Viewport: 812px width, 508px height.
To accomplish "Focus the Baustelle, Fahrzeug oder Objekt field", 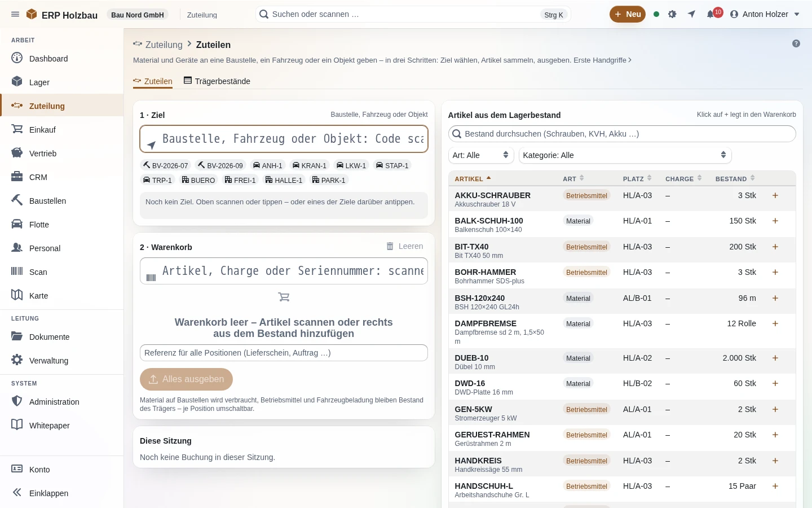I will [284, 139].
